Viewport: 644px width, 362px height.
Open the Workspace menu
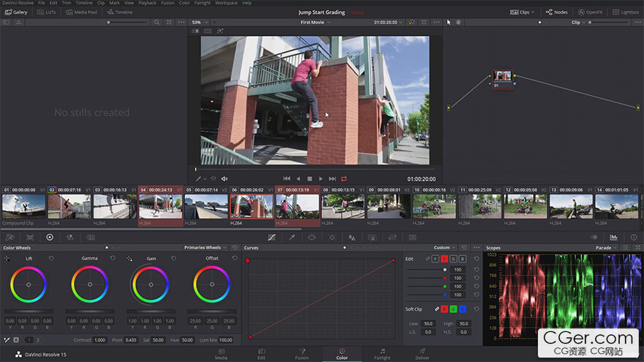pyautogui.click(x=226, y=3)
